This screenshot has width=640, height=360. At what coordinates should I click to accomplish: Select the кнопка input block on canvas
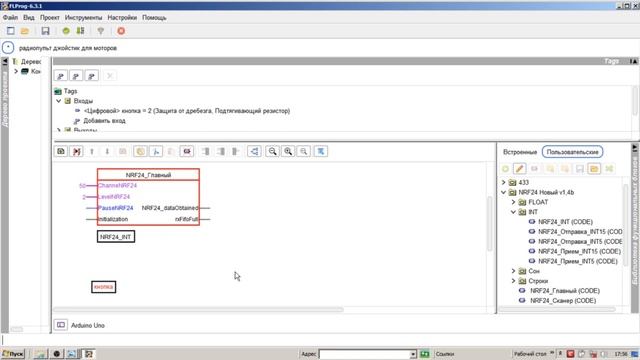104,287
